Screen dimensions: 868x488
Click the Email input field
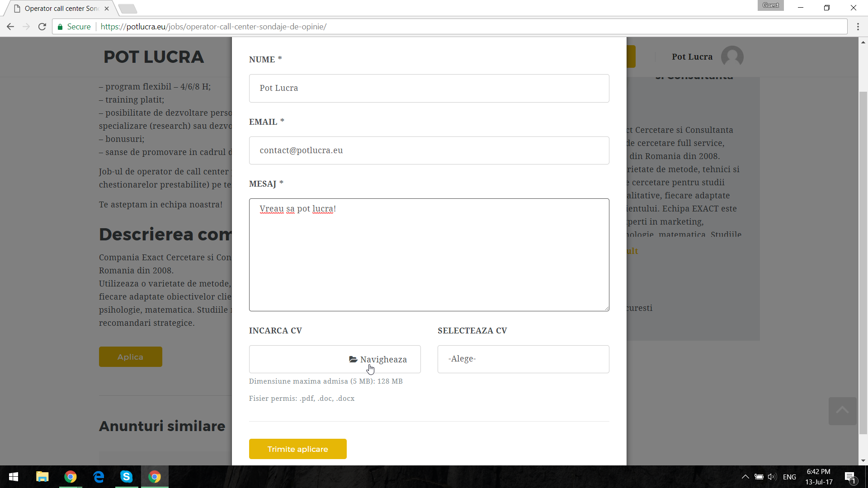click(x=429, y=150)
